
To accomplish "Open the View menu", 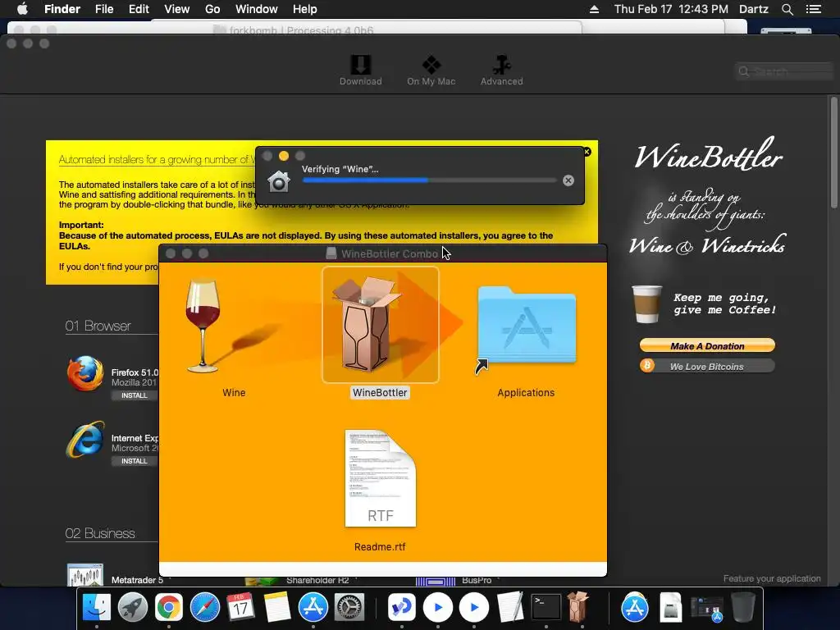I will click(177, 9).
